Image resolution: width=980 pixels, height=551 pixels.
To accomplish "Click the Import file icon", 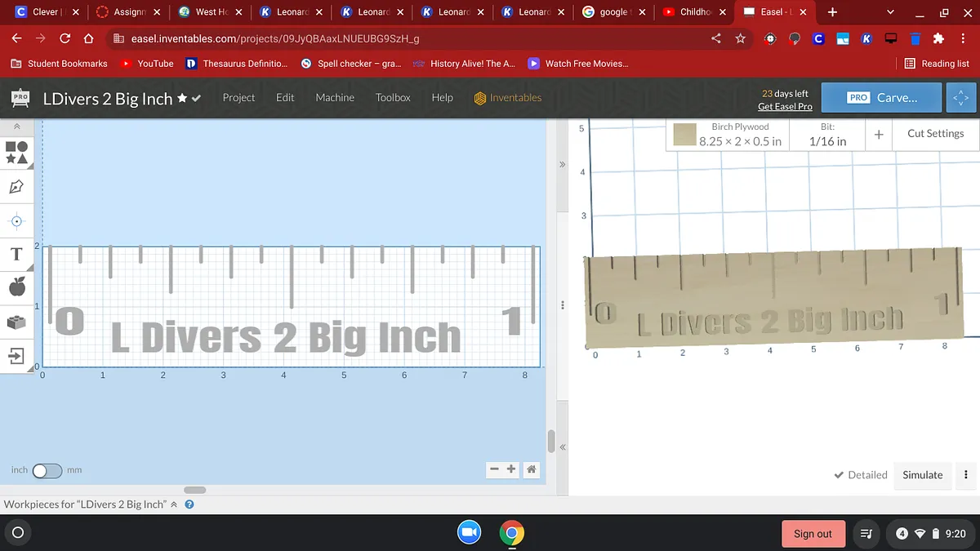I will (17, 356).
